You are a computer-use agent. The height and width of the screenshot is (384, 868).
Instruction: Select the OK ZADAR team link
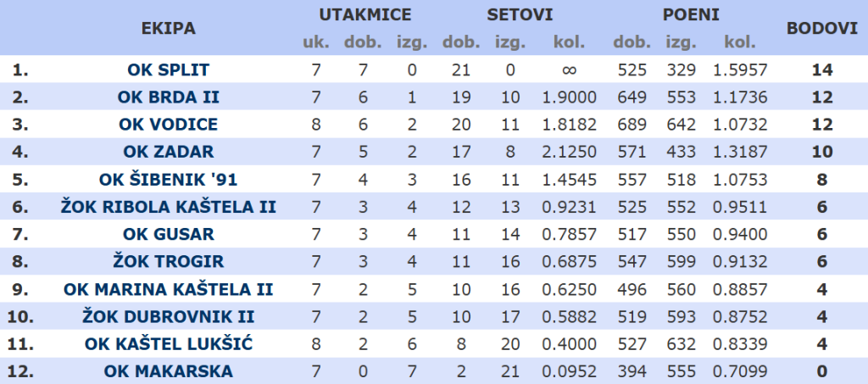point(168,153)
